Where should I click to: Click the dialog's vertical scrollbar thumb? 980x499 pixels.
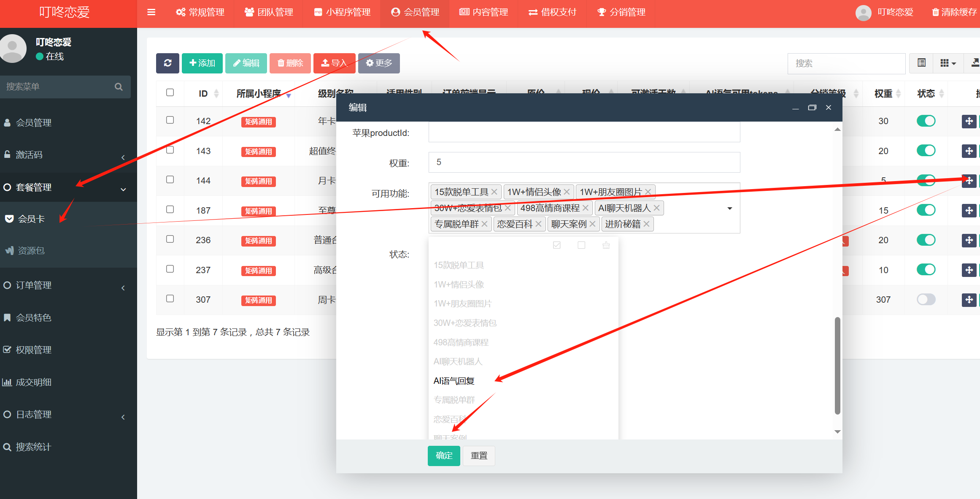[x=837, y=366]
